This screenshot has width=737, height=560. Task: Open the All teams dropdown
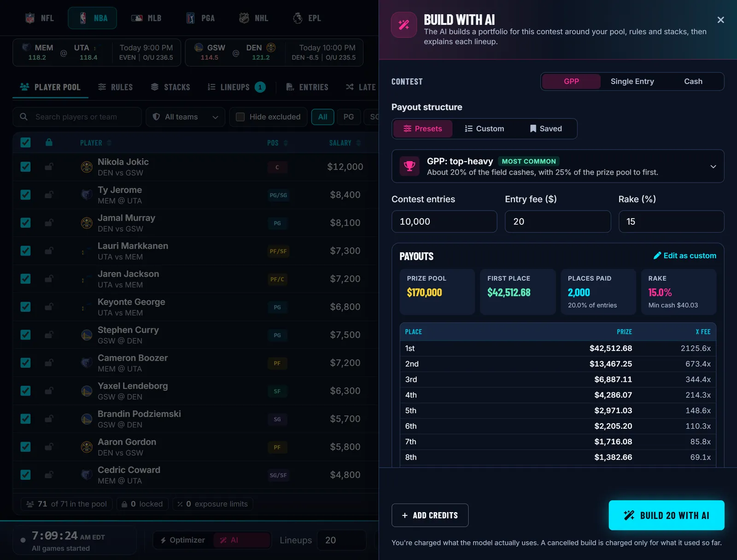tap(185, 117)
